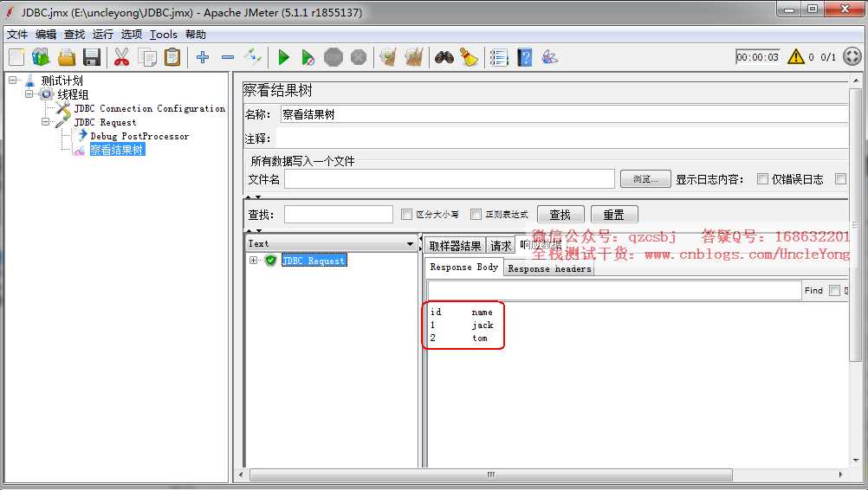Click the gray Stop icon
This screenshot has width=868, height=490.
[334, 57]
